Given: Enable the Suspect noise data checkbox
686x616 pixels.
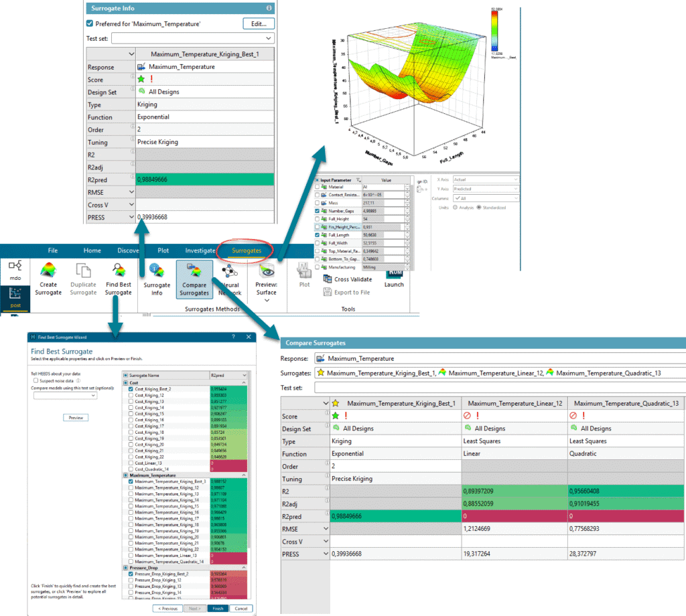Looking at the screenshot, I should click(36, 380).
